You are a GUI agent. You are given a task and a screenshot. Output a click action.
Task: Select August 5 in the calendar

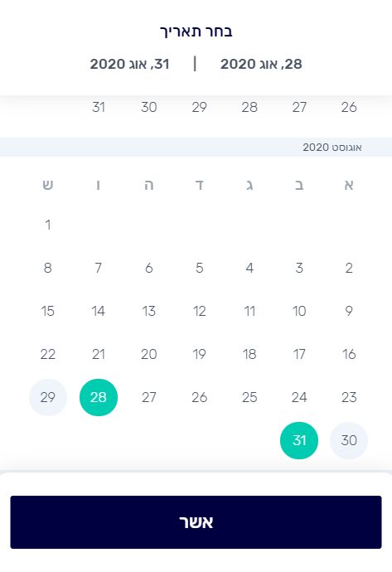(199, 268)
